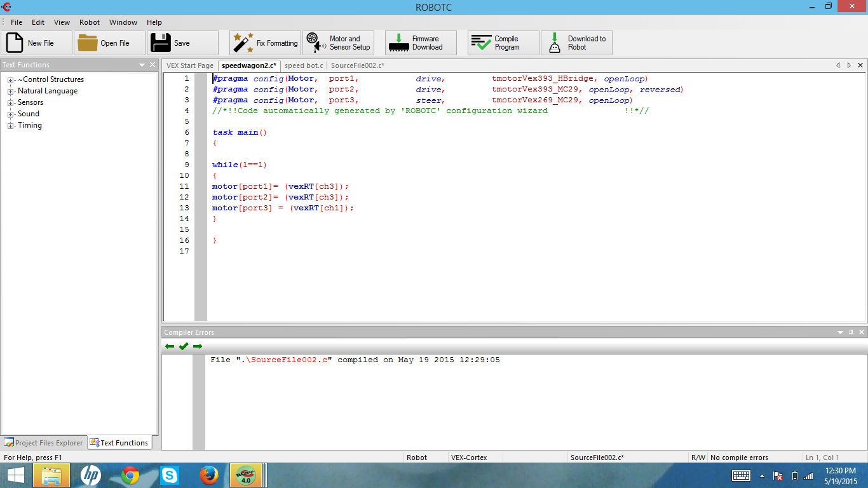Click green checkmark in Compiler Errors
Viewport: 868px width, 488px height.
coord(184,346)
